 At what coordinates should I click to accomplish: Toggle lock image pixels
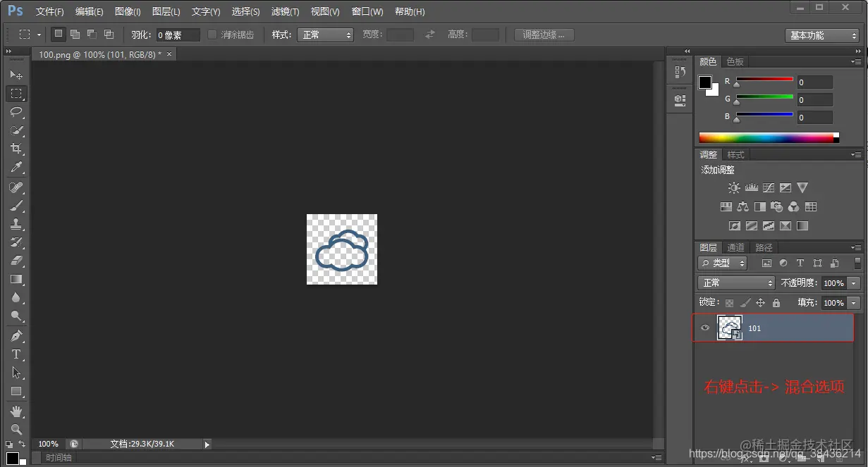[x=745, y=303]
